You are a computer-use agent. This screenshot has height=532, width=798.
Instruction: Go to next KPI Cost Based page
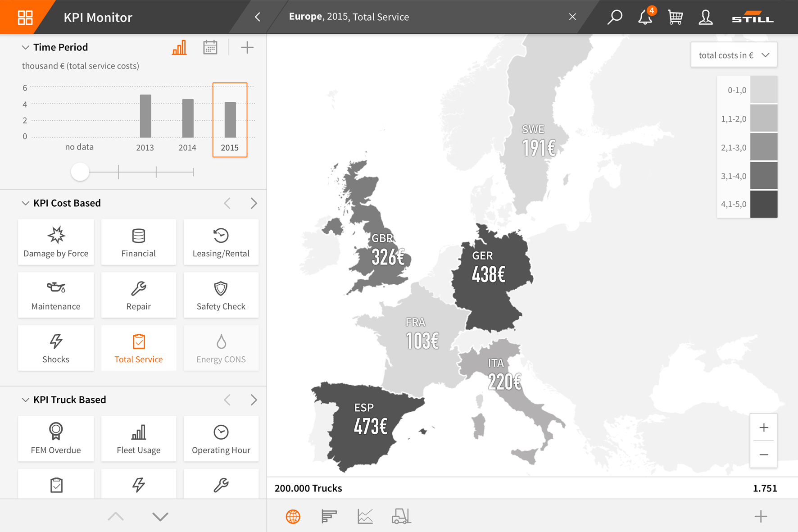click(254, 203)
